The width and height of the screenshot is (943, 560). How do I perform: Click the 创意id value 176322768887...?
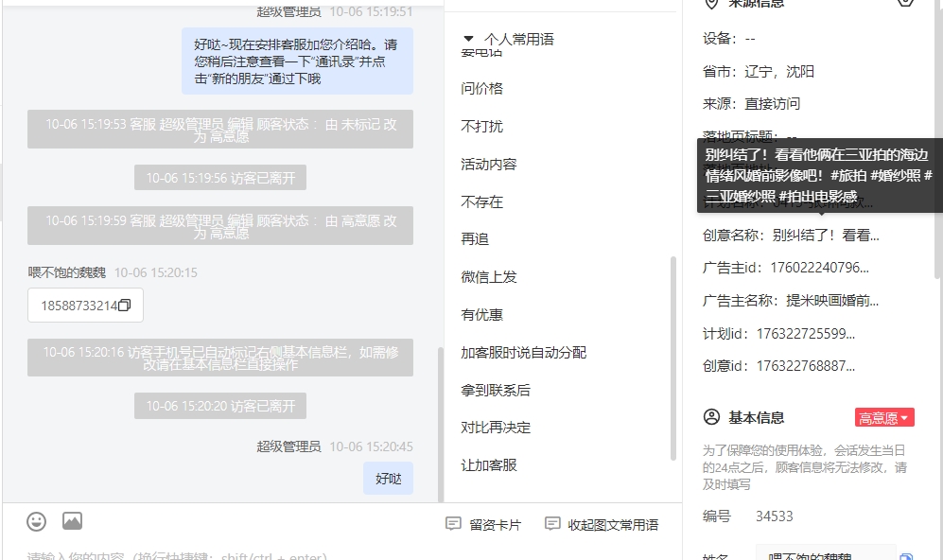805,366
